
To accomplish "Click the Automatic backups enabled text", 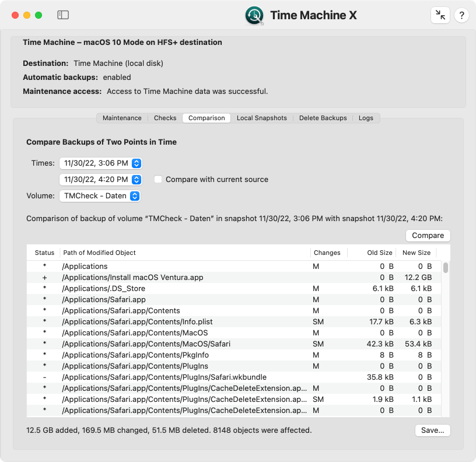I will click(117, 78).
